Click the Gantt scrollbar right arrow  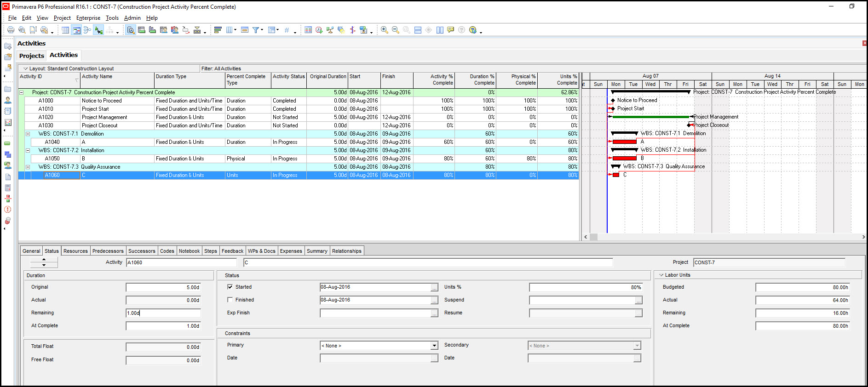coord(864,237)
